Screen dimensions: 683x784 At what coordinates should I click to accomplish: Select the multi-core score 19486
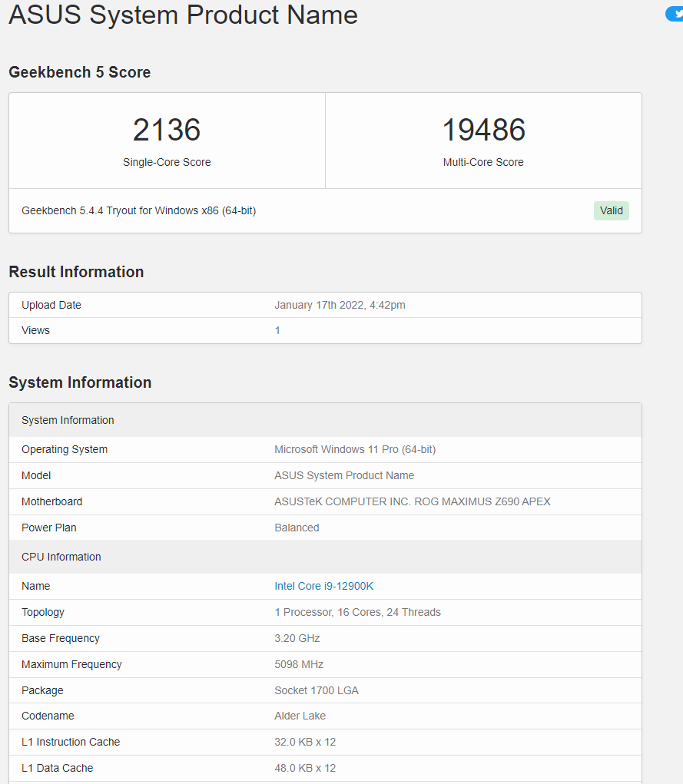tap(483, 130)
